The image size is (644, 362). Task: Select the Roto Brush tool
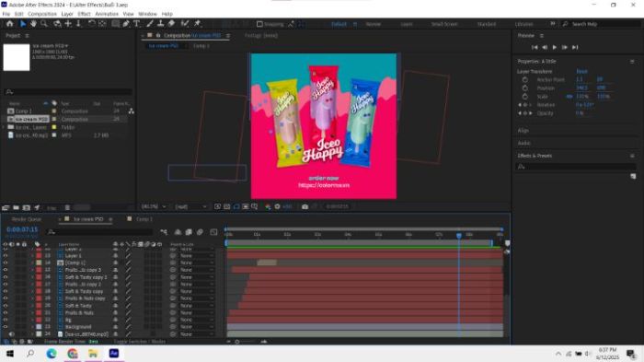[185, 24]
